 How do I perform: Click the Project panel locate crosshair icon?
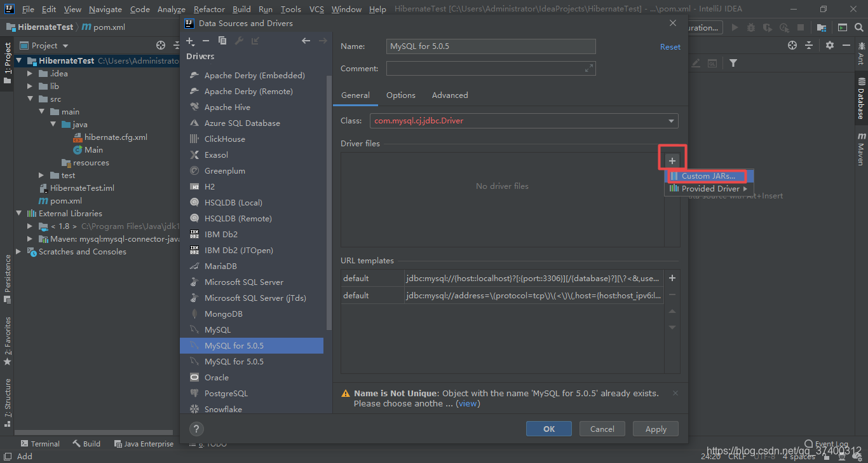[161, 45]
